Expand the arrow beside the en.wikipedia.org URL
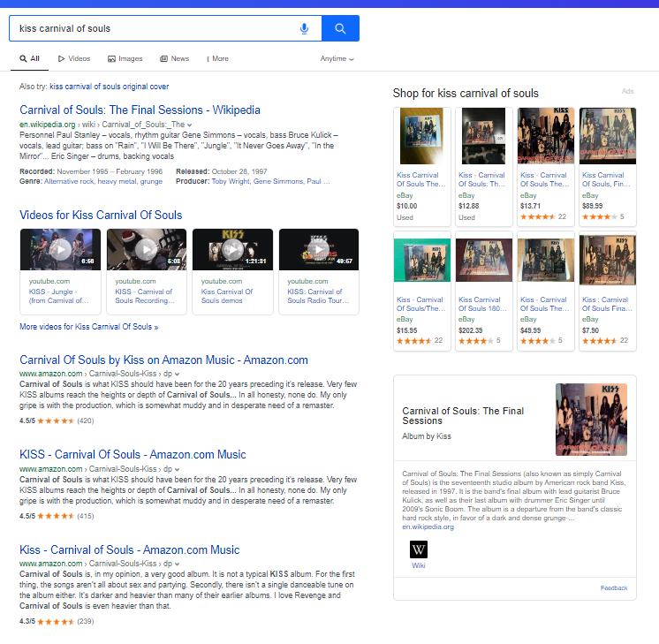Screen dimensions: 659x644 (190, 125)
